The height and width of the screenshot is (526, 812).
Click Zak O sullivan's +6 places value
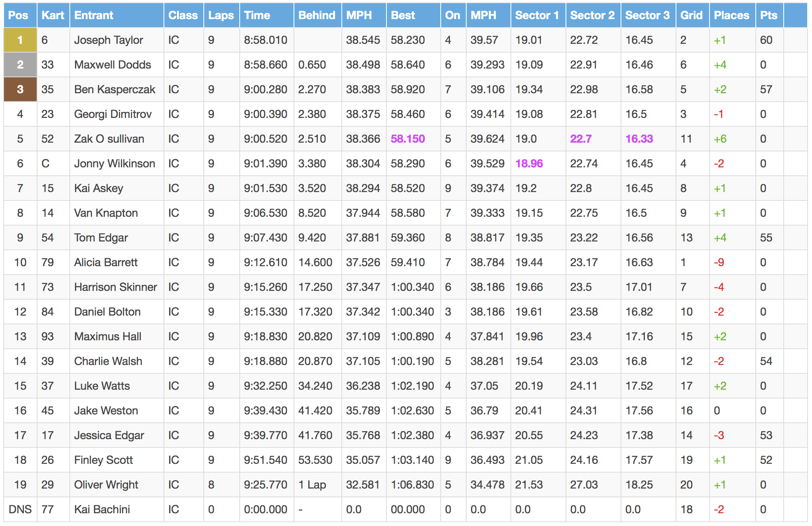coord(720,139)
